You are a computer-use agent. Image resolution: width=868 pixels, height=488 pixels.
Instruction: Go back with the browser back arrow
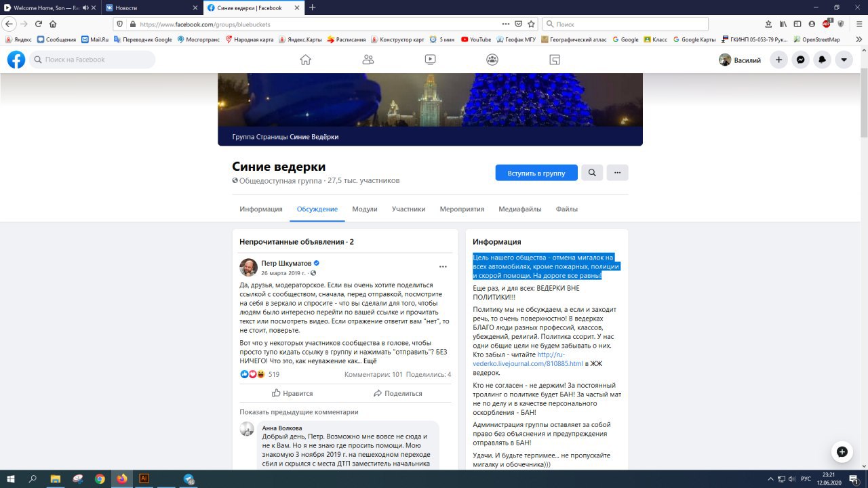coord(9,24)
